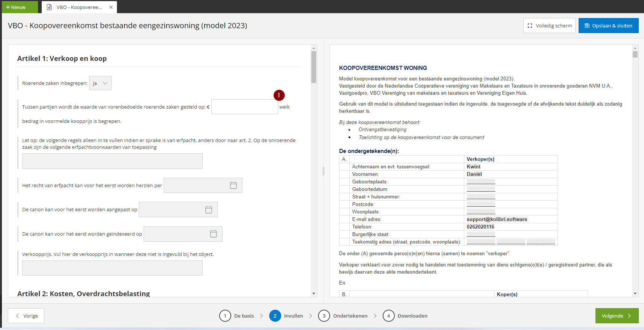644x330 pixels.
Task: Click the Verkoopprijs input field
Action: point(112,268)
